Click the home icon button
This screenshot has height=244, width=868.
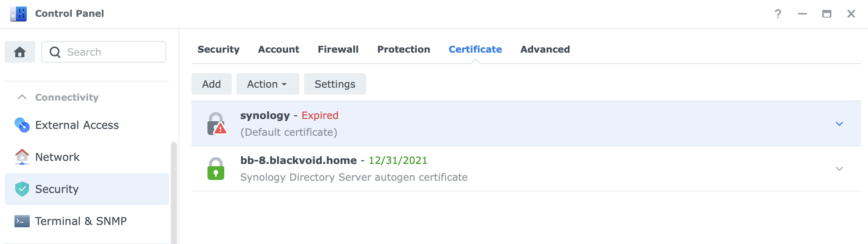point(20,52)
